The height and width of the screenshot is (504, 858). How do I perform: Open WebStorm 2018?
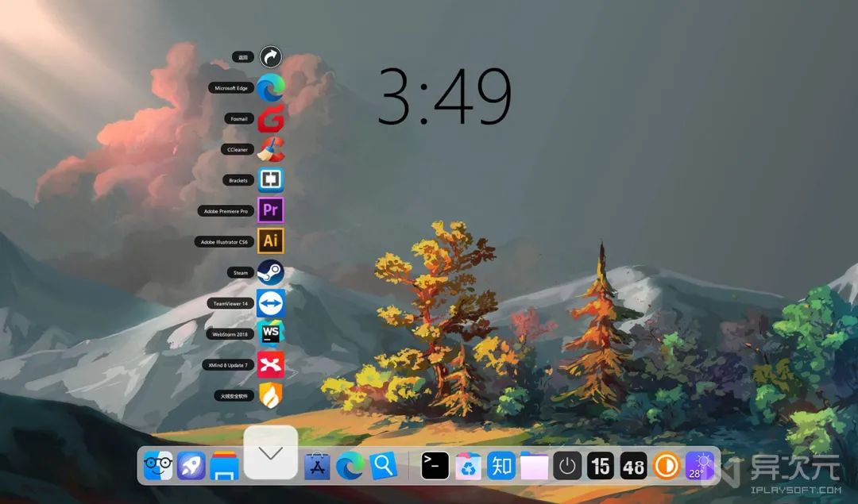270,333
